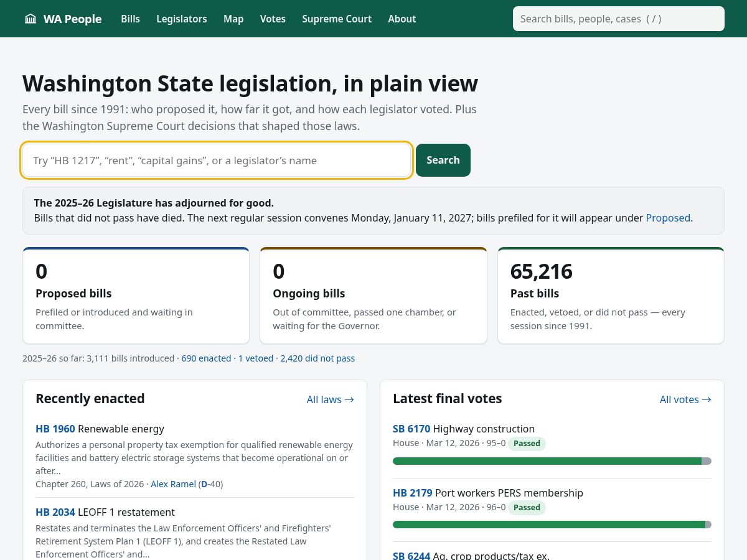This screenshot has height=560, width=747.
Task: Open the Past bills card showing 65,216
Action: click(x=611, y=296)
